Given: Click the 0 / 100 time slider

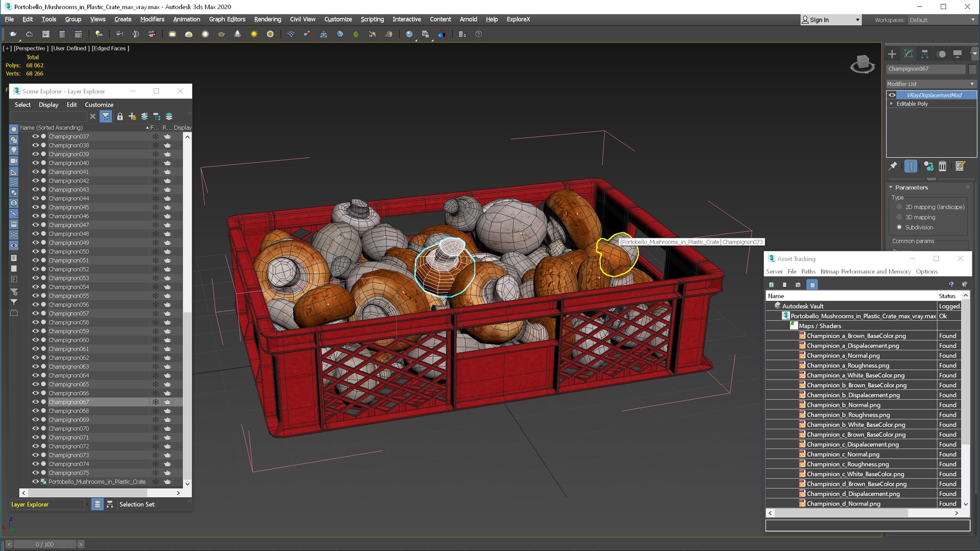Looking at the screenshot, I should [44, 544].
